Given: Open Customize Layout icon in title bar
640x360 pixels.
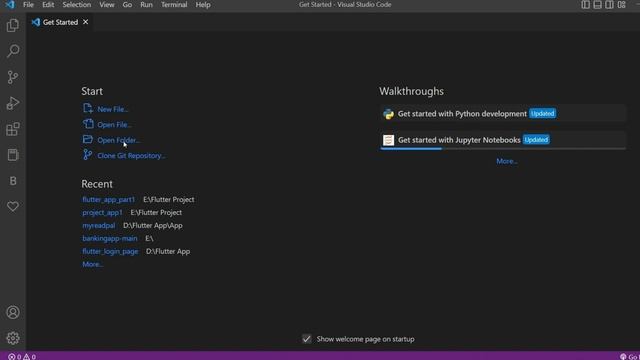Looking at the screenshot, I should click(x=621, y=4).
